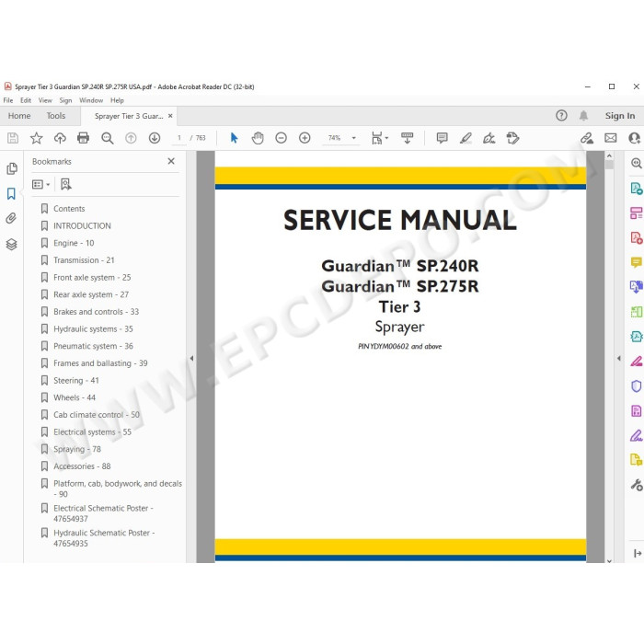The image size is (644, 644).
Task: Toggle the Bookmarks panel icon in sidebar
Action: 11,193
